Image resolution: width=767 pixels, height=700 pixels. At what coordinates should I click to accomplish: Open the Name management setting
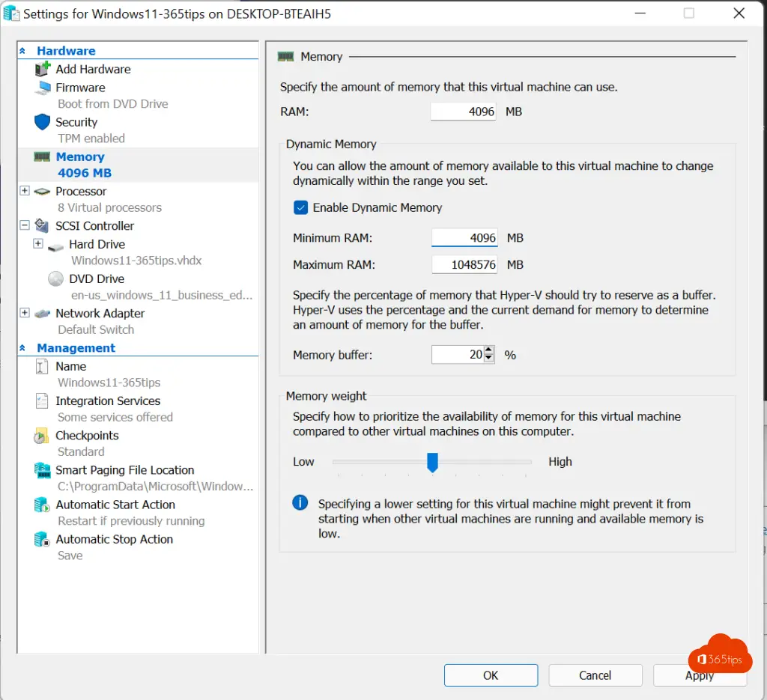pyautogui.click(x=71, y=367)
